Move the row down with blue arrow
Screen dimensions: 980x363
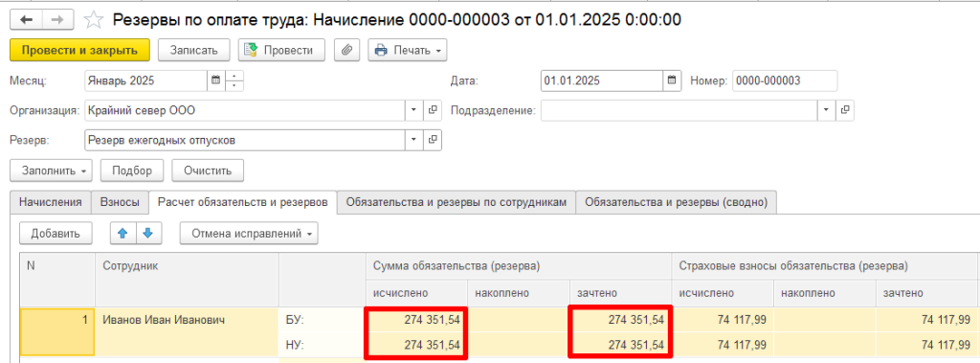coord(147,234)
